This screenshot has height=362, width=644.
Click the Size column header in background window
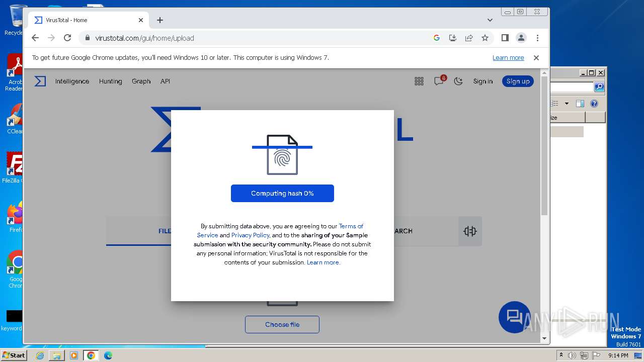[x=568, y=118]
